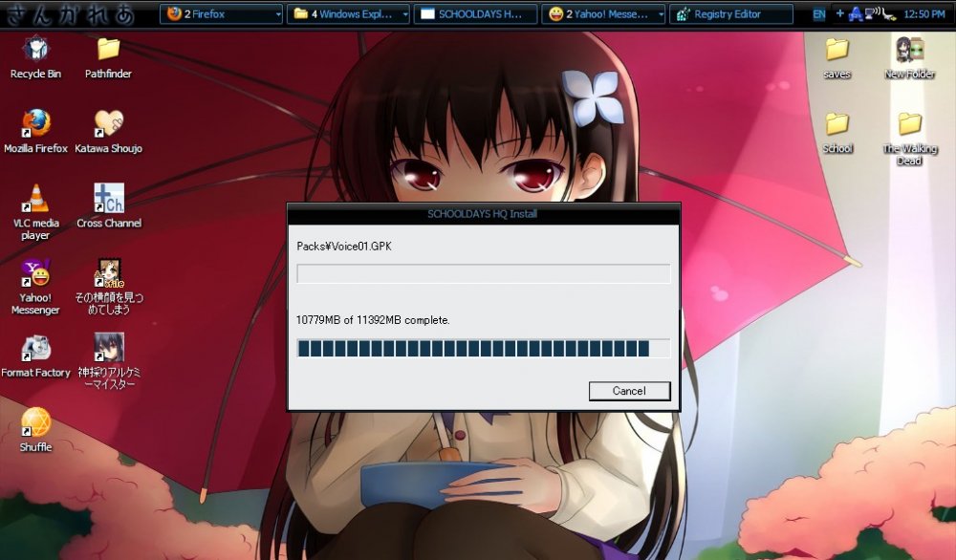Cancel the SCHOOLDAYS HQ installation
The image size is (956, 560).
629,391
